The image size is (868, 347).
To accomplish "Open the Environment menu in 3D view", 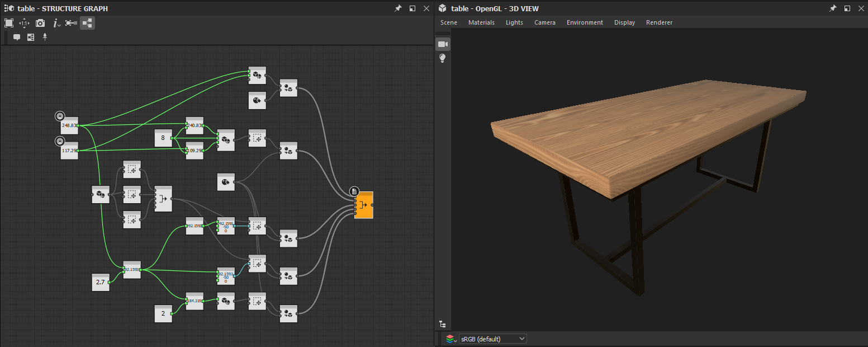I will tap(585, 22).
